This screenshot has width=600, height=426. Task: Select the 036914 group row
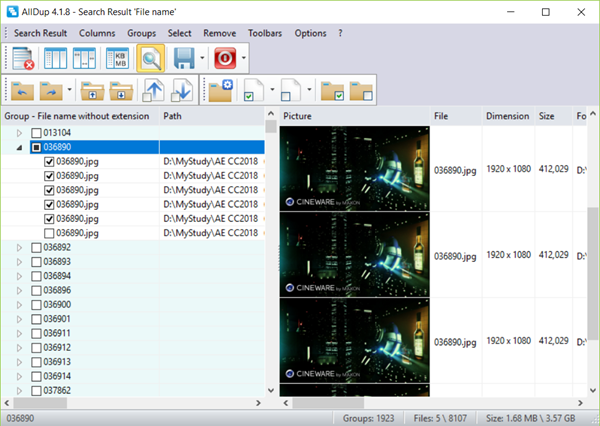tap(133, 377)
